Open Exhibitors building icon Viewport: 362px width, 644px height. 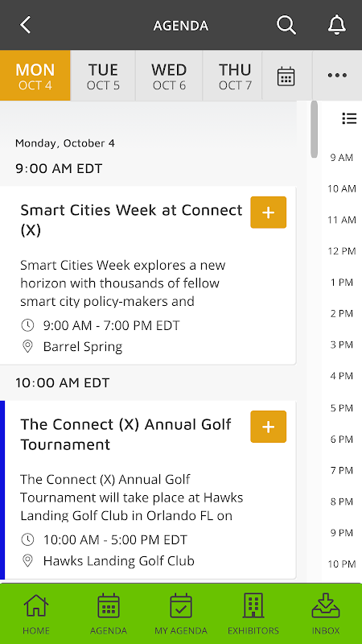pyautogui.click(x=253, y=614)
